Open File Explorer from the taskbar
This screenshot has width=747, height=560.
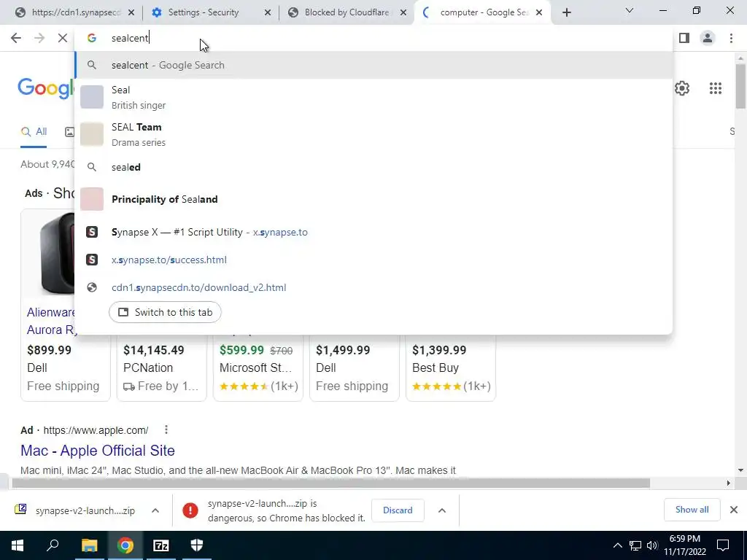(x=89, y=545)
